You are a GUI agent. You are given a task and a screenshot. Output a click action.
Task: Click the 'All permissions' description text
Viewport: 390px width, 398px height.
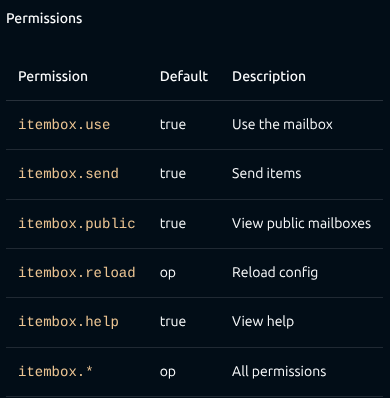click(x=279, y=371)
